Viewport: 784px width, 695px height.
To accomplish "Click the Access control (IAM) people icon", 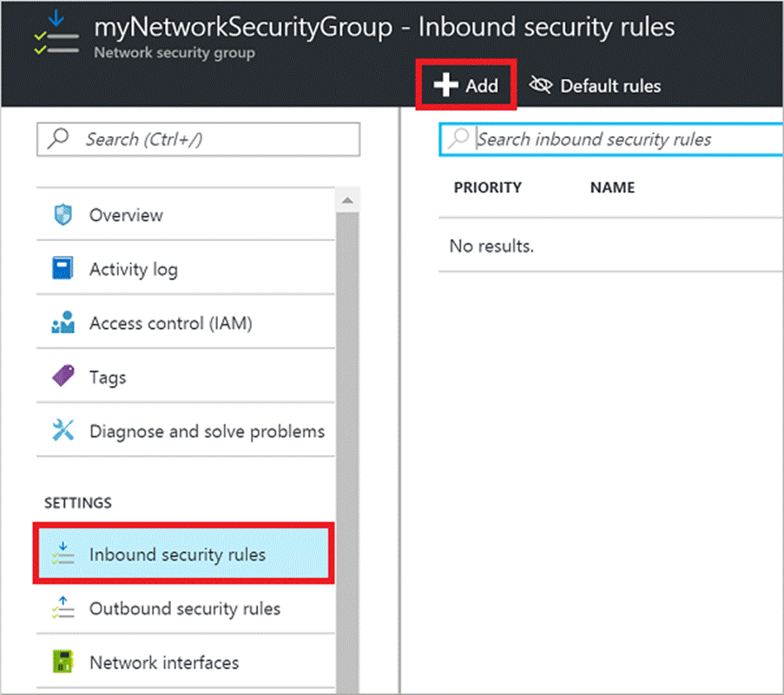I will 63,324.
